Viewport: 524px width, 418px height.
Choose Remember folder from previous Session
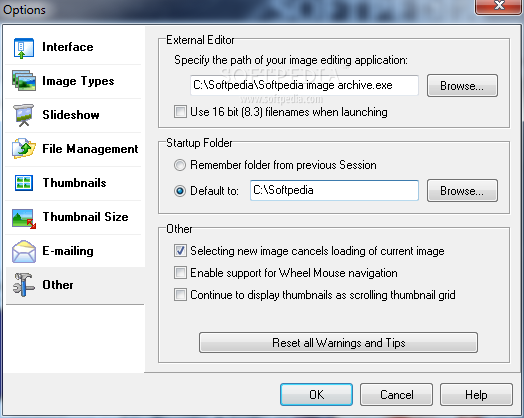[x=180, y=165]
